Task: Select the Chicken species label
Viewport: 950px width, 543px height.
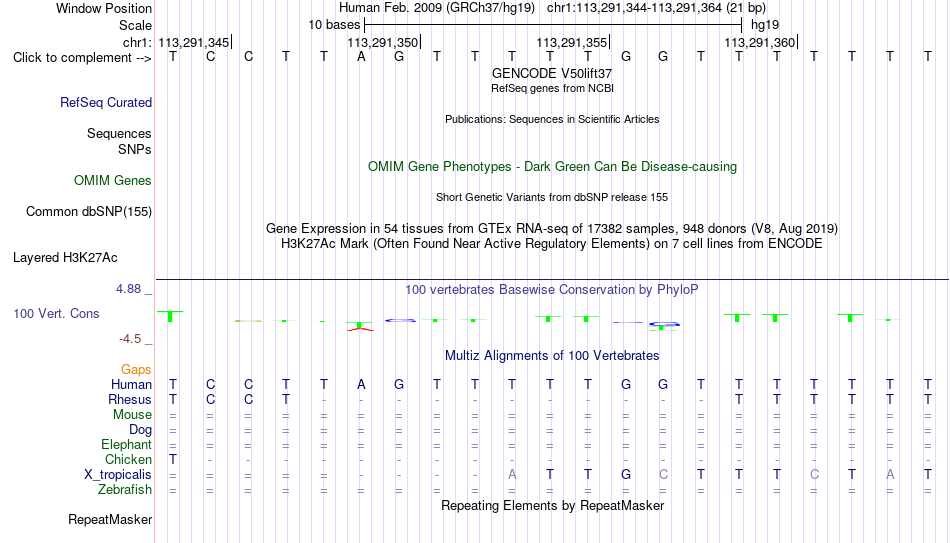Action: coord(128,459)
